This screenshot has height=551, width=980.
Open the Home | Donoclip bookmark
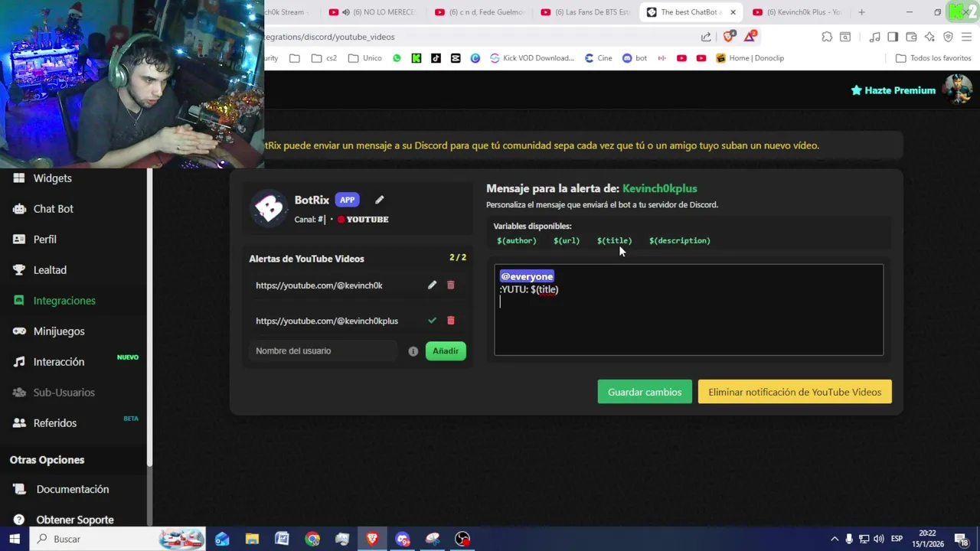pyautogui.click(x=750, y=58)
